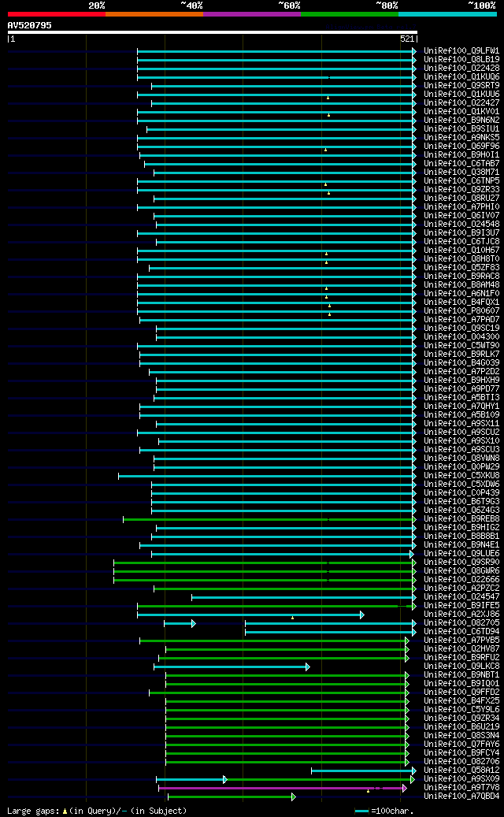Click the UniRef100_C6TAB7 label
This screenshot has width=504, height=817.
[x=461, y=164]
